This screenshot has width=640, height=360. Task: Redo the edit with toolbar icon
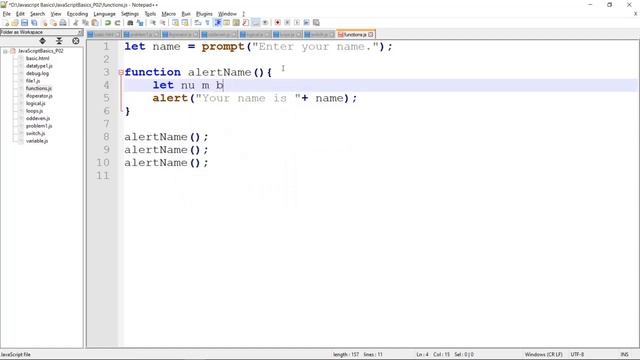(x=118, y=23)
